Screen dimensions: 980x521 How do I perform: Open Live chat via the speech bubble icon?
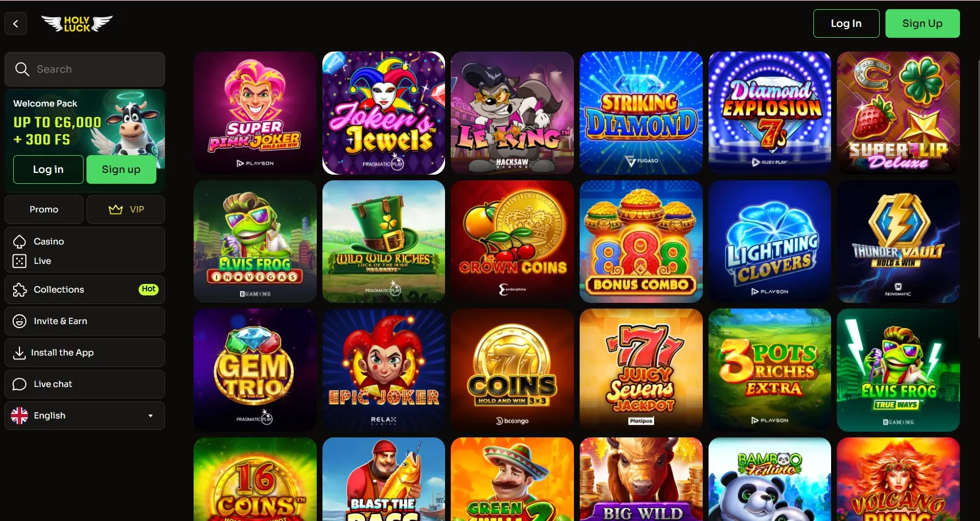pos(19,384)
